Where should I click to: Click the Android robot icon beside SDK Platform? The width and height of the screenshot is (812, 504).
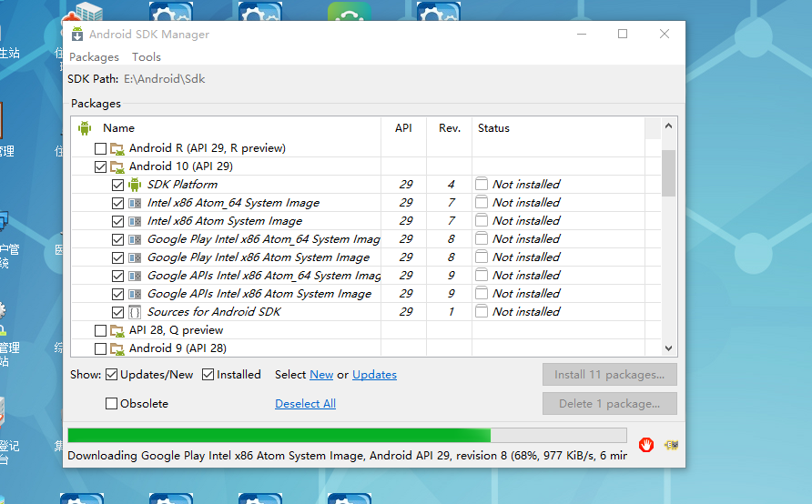pyautogui.click(x=135, y=185)
